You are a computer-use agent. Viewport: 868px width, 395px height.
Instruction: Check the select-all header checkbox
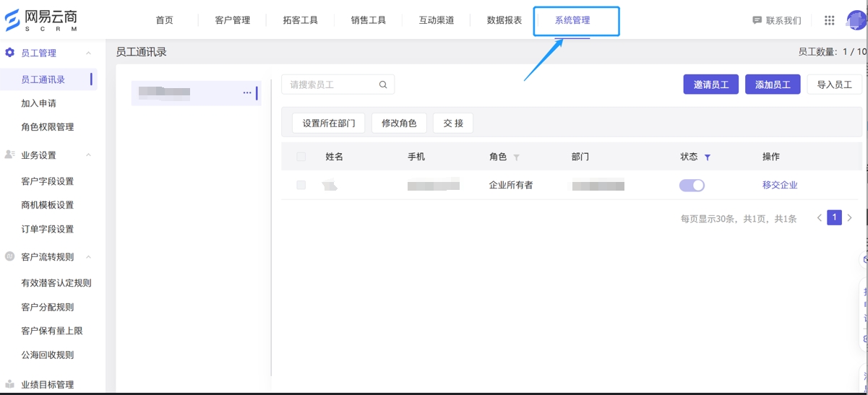click(x=301, y=157)
